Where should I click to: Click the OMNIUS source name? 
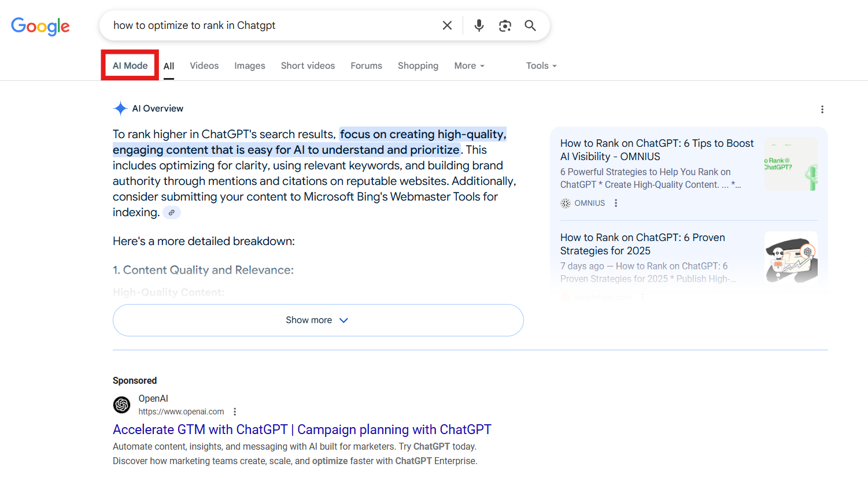(x=589, y=203)
